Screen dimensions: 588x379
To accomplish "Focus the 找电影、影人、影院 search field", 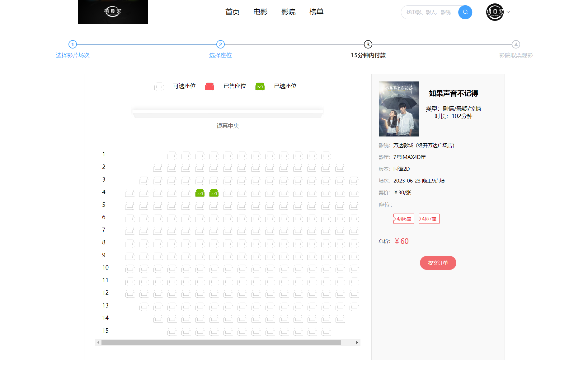I will [430, 12].
